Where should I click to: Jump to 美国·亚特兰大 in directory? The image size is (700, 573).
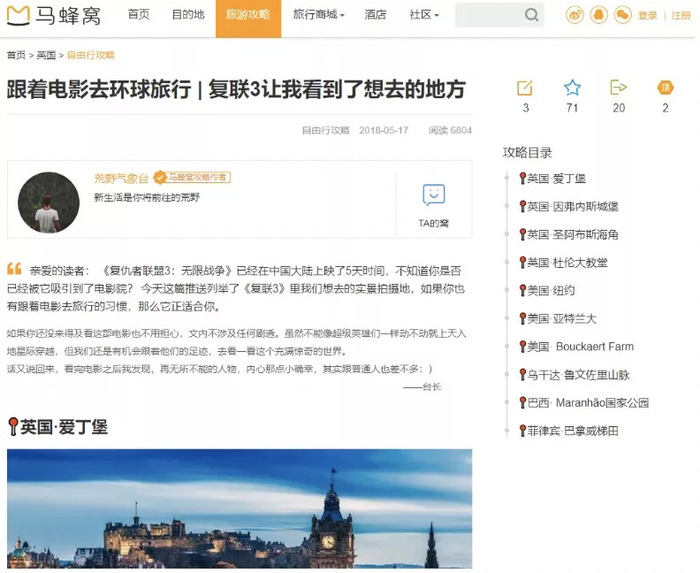(558, 319)
